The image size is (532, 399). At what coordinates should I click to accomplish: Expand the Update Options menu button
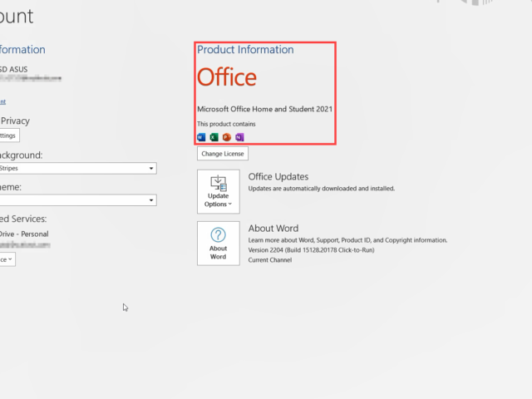coord(218,191)
